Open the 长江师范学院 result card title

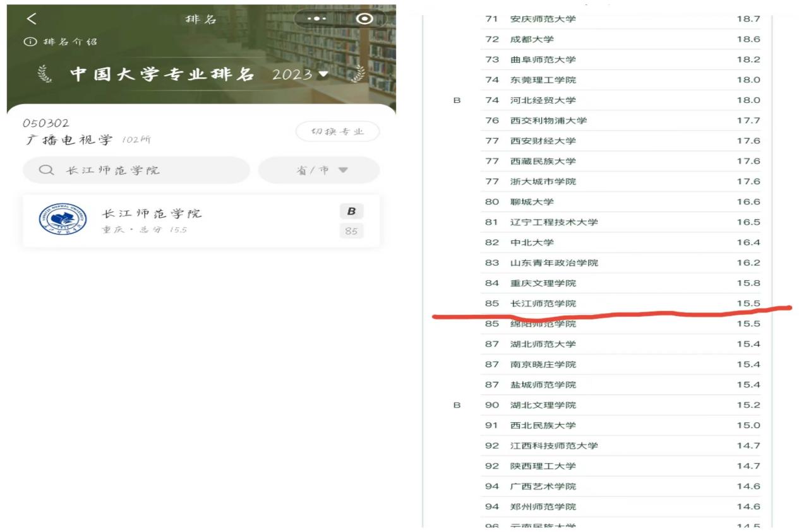pos(152,214)
